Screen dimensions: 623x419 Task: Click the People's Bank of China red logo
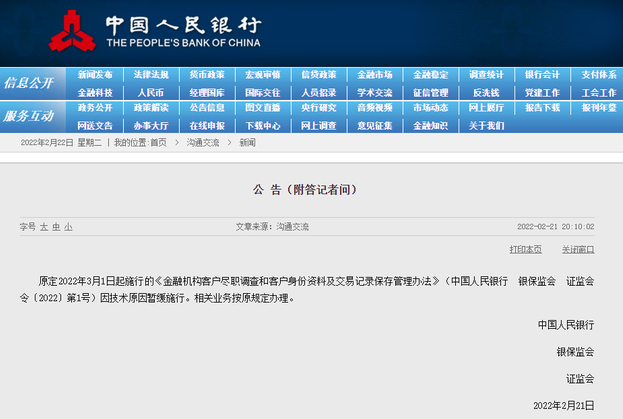[x=72, y=31]
